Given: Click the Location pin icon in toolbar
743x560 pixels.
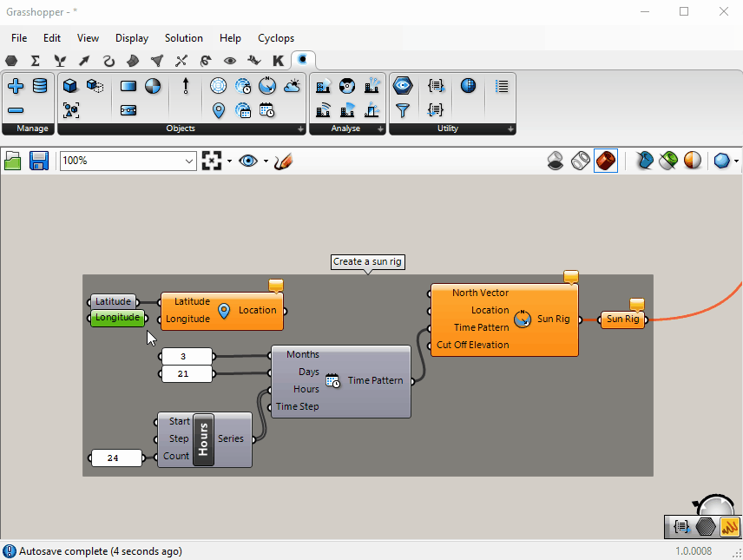Looking at the screenshot, I should [219, 110].
